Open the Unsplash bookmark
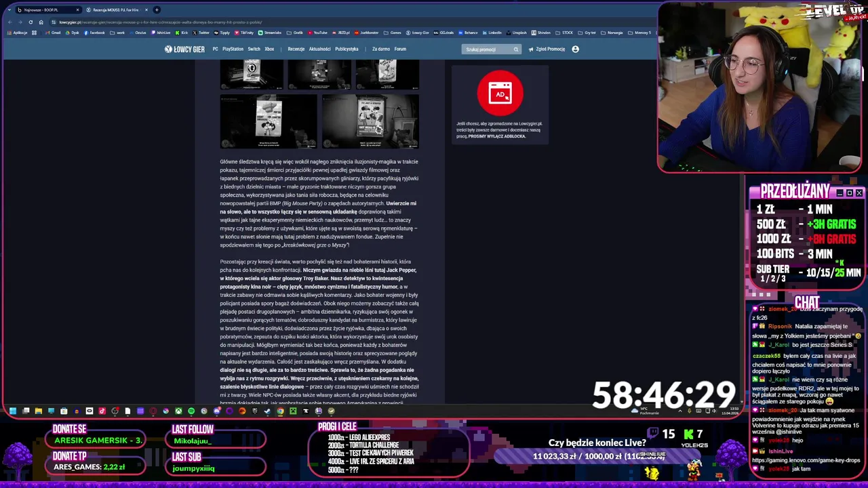 pos(516,33)
